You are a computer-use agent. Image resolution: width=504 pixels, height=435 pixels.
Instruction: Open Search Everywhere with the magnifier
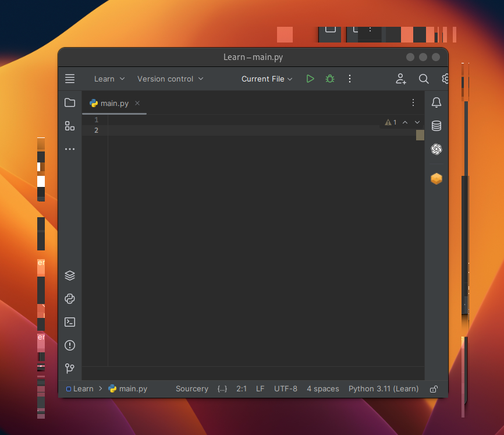tap(423, 79)
